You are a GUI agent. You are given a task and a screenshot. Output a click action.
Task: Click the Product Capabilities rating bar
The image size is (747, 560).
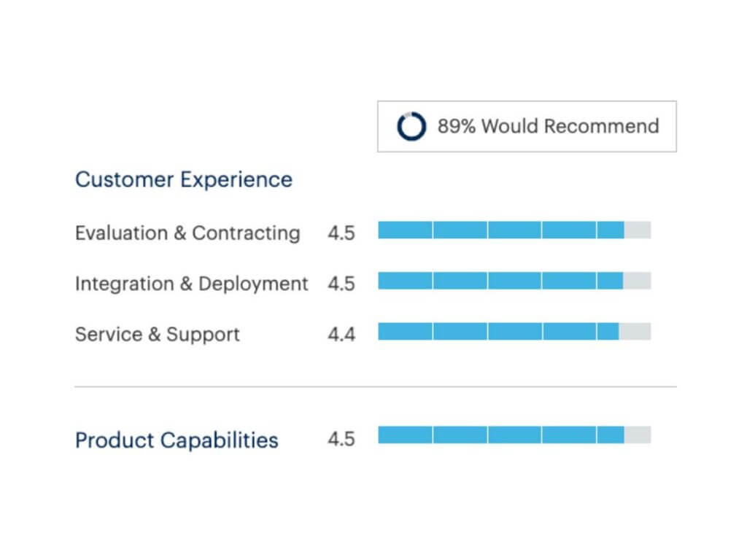pyautogui.click(x=514, y=435)
